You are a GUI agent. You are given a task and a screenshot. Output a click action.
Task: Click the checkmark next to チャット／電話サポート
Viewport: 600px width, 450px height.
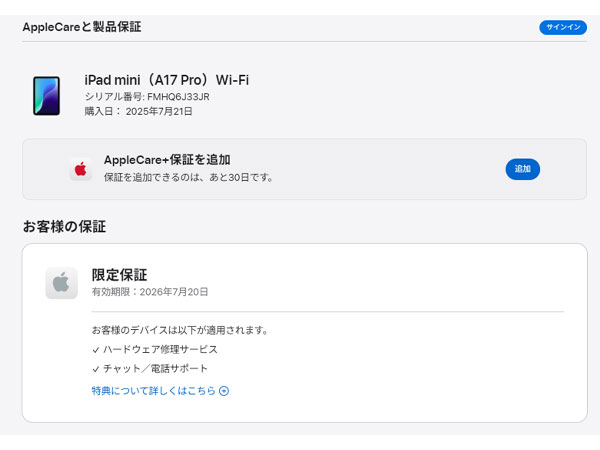96,369
